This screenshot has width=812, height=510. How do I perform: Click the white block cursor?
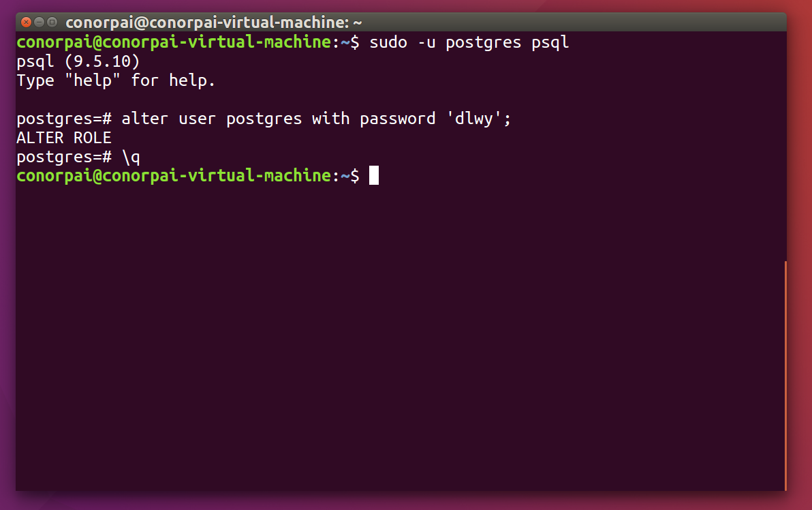pyautogui.click(x=374, y=176)
